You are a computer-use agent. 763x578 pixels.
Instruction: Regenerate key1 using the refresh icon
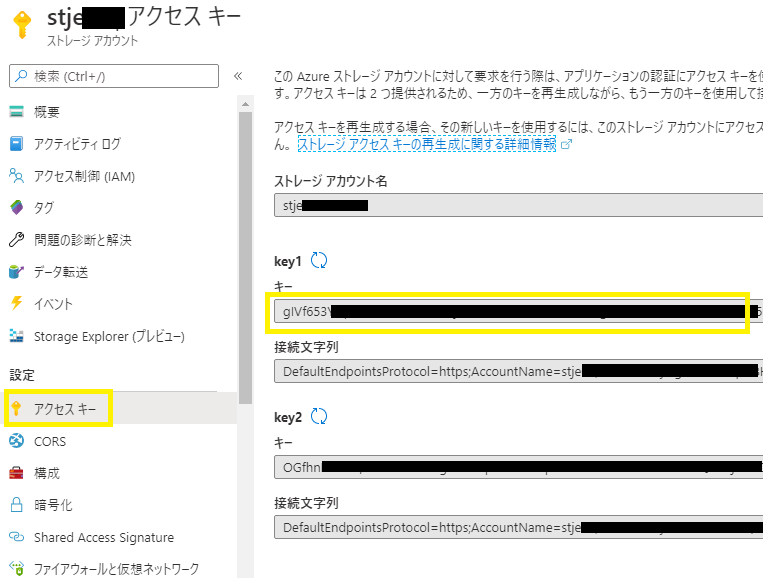click(x=319, y=260)
